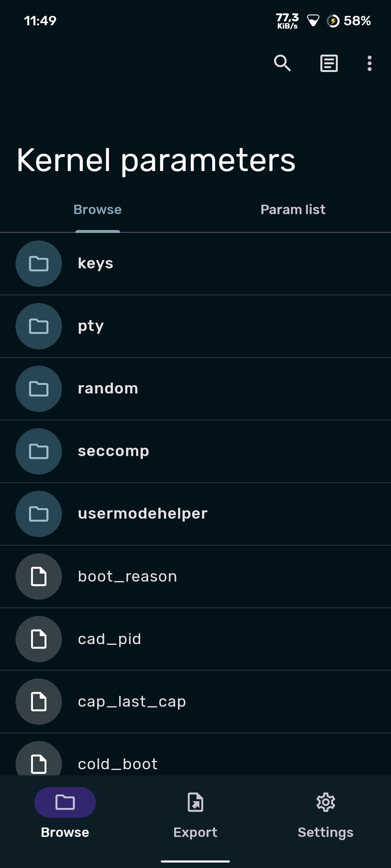Tap the document list icon in toolbar
This screenshot has height=868, width=391.
tap(329, 63)
